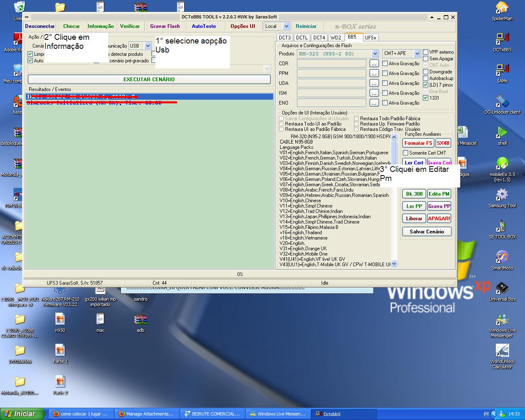Open Universal Box shortcut
This screenshot has height=420, width=525.
click(x=502, y=292)
